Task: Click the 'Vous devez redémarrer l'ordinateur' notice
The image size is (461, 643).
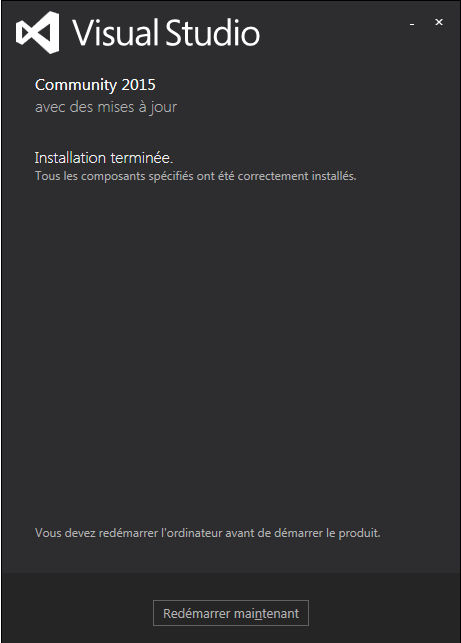Action: pos(208,533)
